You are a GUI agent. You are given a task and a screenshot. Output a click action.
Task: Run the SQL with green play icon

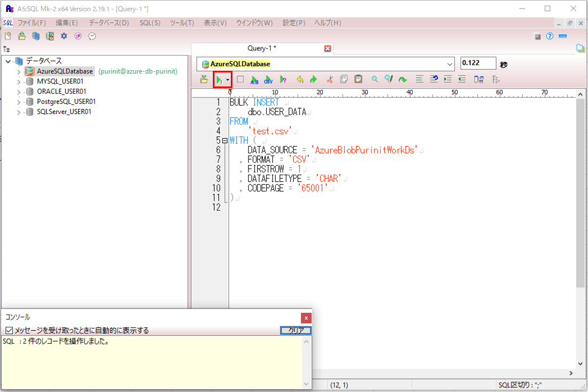click(219, 80)
